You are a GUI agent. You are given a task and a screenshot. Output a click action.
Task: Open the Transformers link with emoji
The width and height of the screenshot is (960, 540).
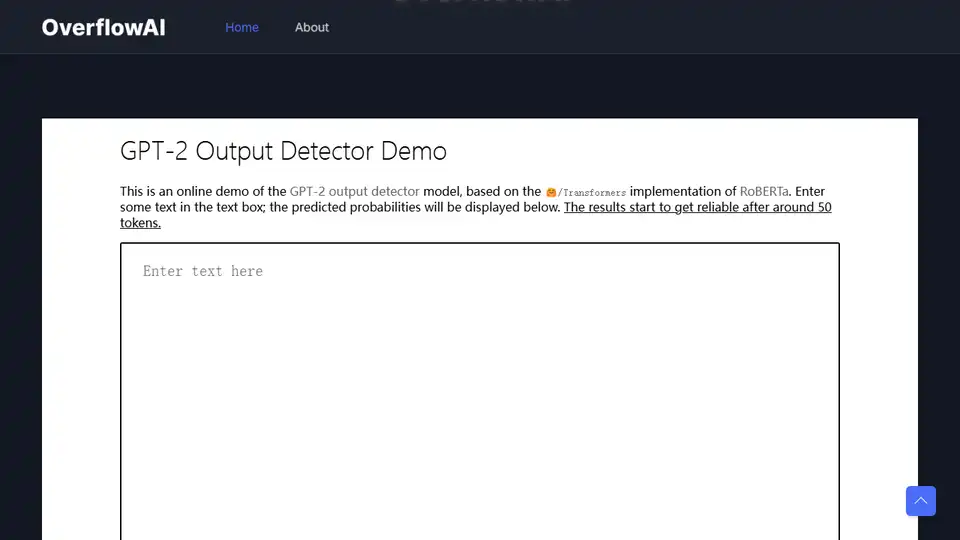pyautogui.click(x=586, y=192)
